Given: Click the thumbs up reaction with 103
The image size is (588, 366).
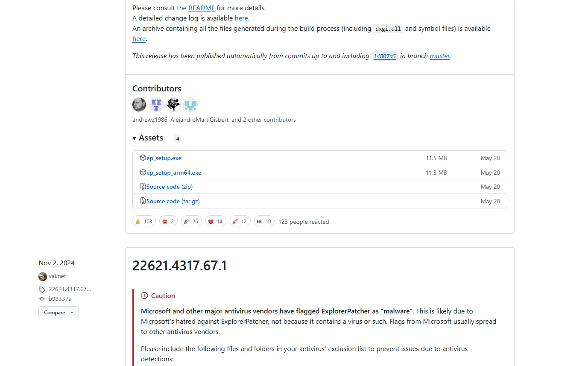Looking at the screenshot, I should point(144,221).
